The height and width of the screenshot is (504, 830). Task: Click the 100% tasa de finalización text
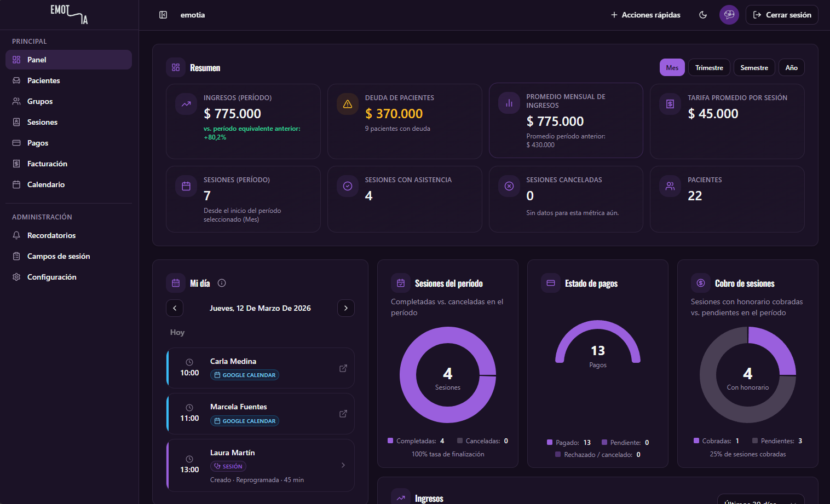448,454
